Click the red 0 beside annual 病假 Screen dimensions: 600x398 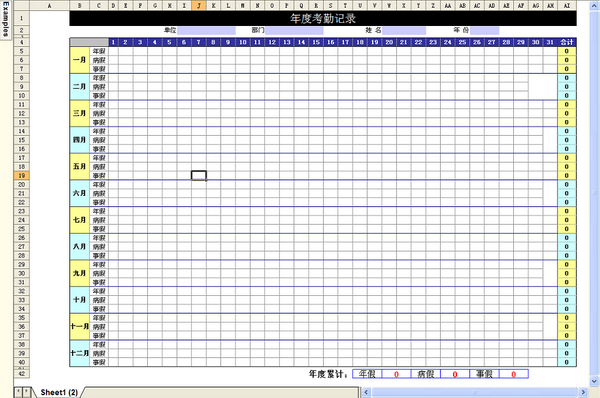455,374
